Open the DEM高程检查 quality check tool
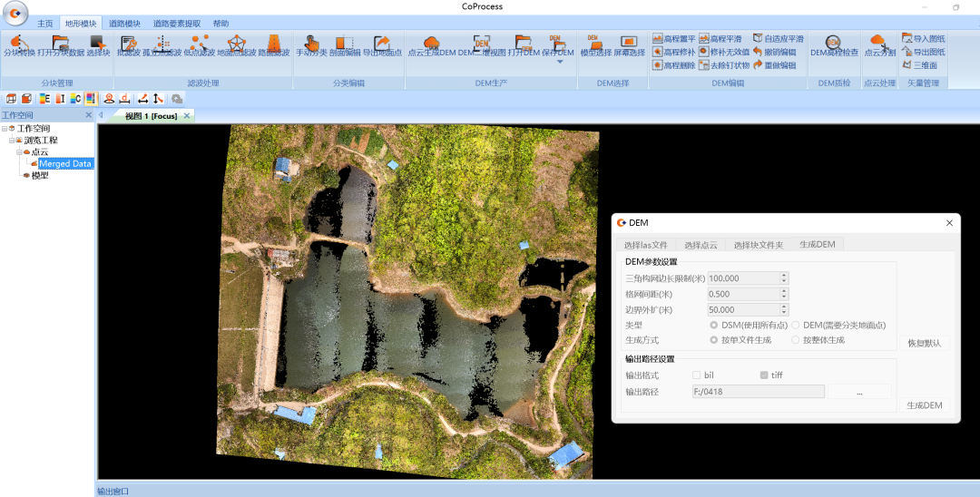The height and width of the screenshot is (497, 980). [833, 43]
